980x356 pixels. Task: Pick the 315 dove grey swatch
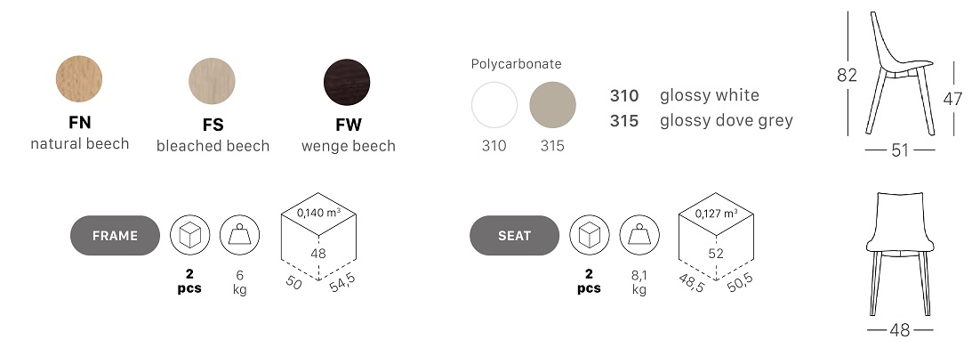[x=552, y=105]
